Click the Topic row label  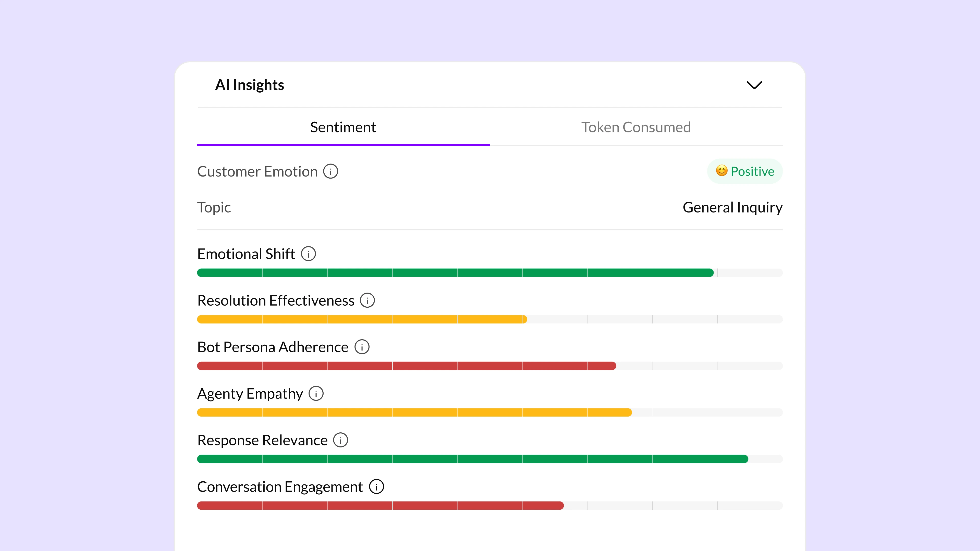(214, 207)
